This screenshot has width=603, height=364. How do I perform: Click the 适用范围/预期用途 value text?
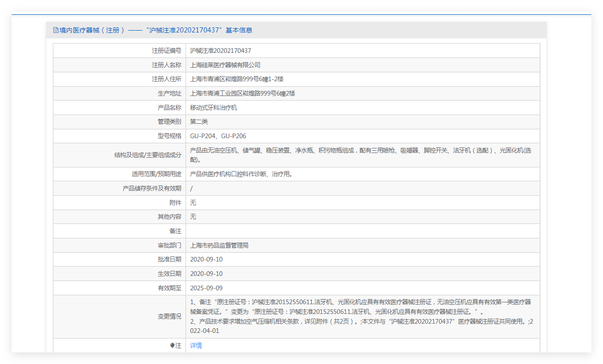[241, 174]
